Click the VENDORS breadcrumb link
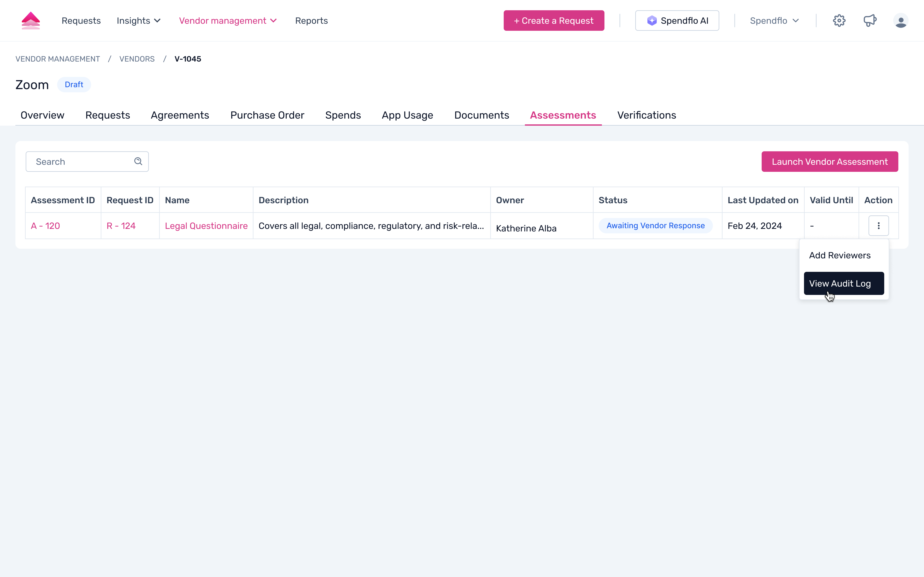This screenshot has width=924, height=577. (137, 59)
